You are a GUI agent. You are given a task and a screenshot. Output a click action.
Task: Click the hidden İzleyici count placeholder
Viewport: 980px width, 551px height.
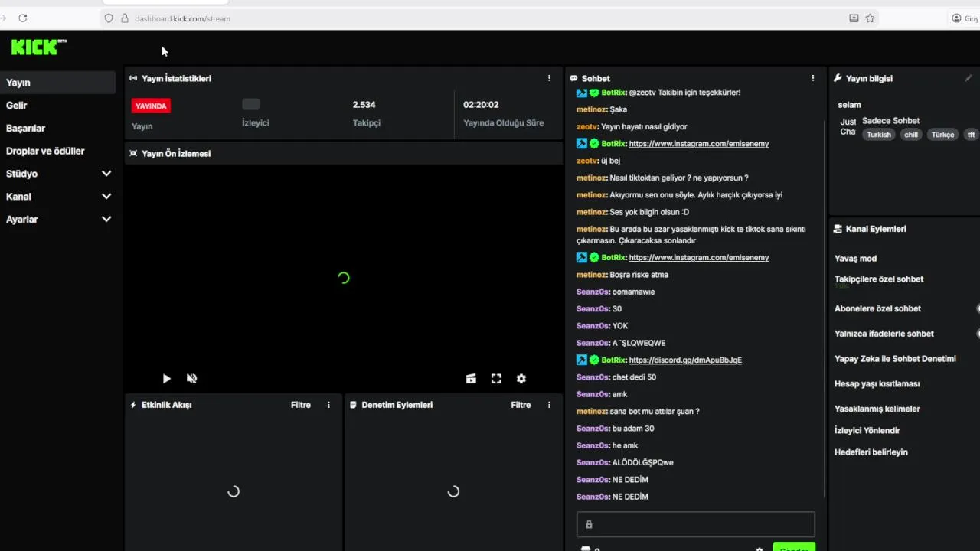pyautogui.click(x=251, y=105)
